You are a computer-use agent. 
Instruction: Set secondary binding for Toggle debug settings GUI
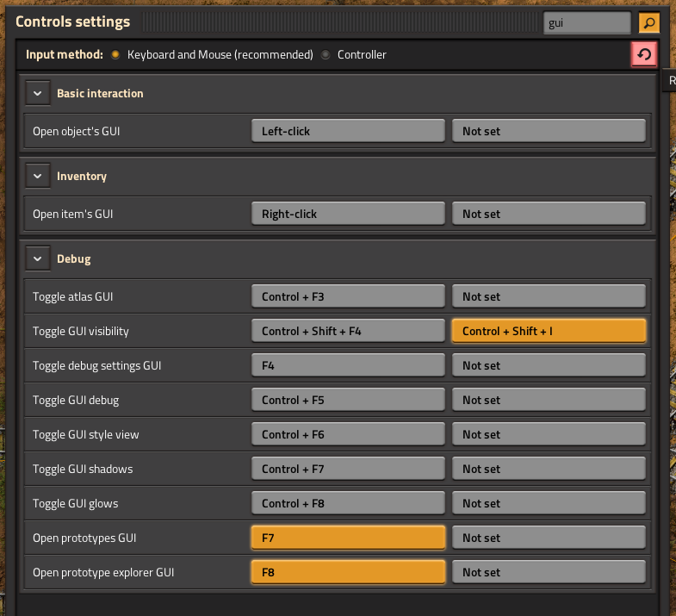point(549,365)
